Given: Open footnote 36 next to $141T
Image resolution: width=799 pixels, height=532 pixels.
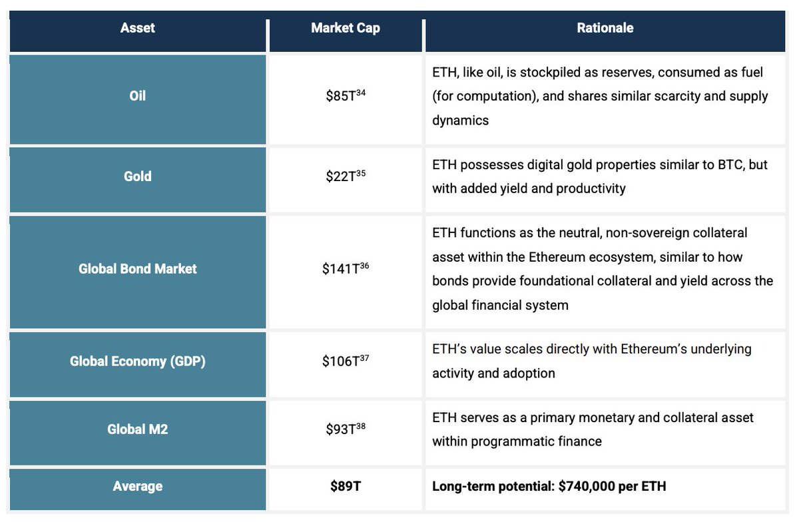Looking at the screenshot, I should point(364,265).
